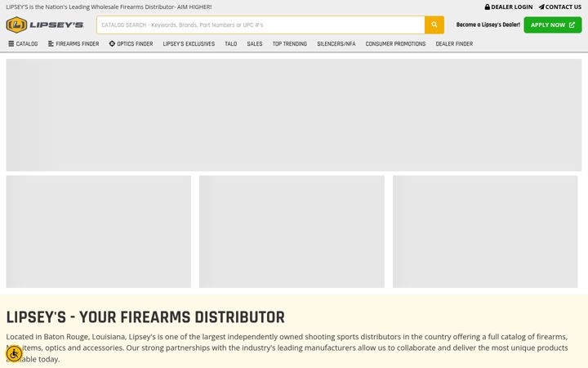Click the Optics Finder crosshair icon
Image resolution: width=588 pixels, height=368 pixels.
(x=112, y=43)
